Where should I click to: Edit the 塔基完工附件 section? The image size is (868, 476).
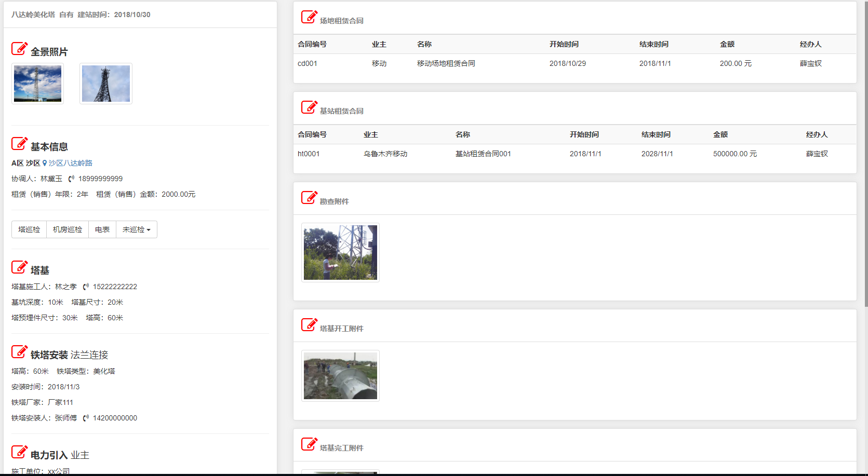[309, 444]
